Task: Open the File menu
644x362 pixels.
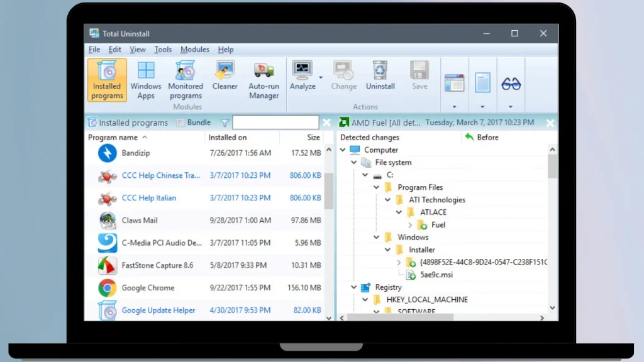Action: (94, 50)
